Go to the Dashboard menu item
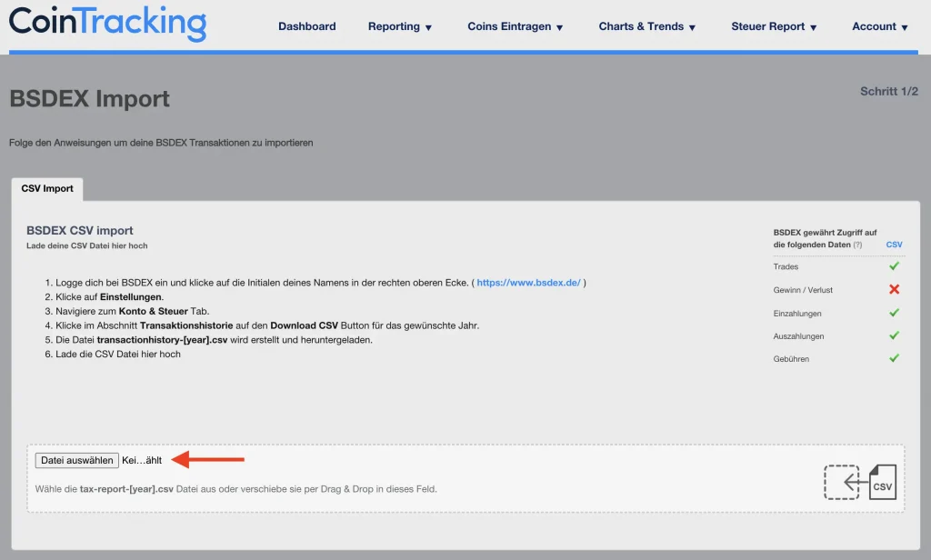Image resolution: width=931 pixels, height=560 pixels. pyautogui.click(x=307, y=27)
